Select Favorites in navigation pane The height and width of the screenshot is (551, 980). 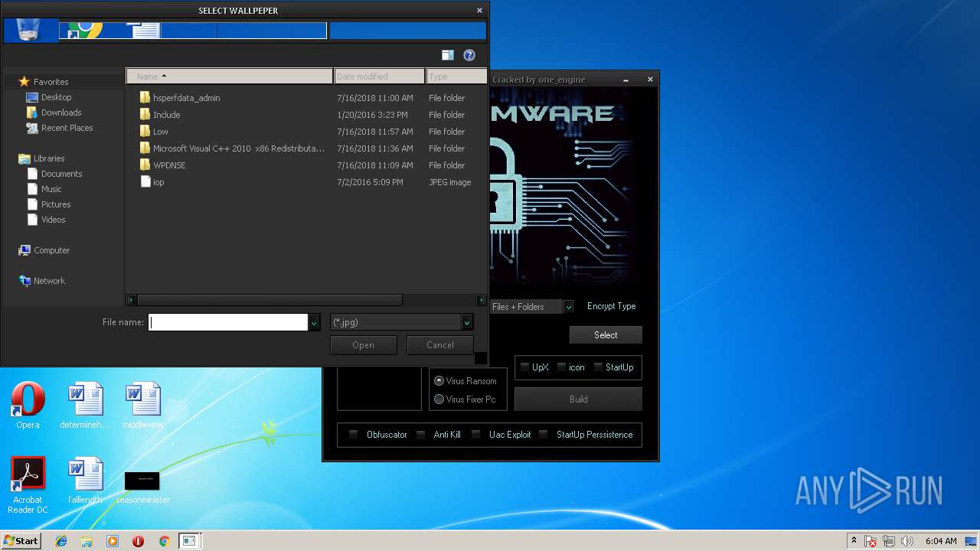coord(44,82)
